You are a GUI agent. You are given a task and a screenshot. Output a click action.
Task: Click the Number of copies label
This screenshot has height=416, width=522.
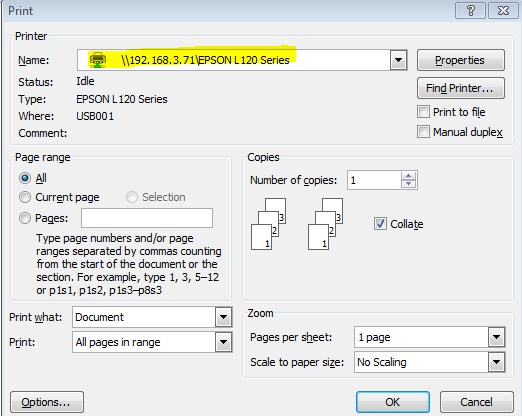click(x=293, y=180)
